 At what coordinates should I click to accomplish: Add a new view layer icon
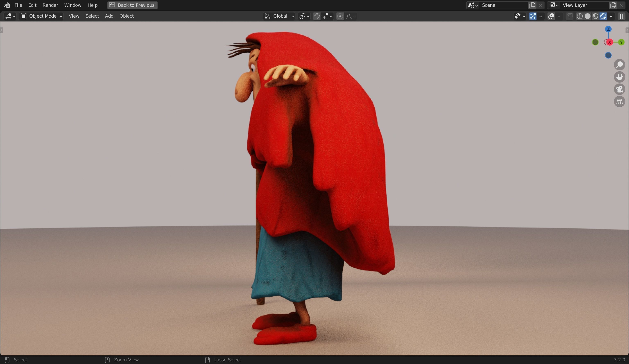(613, 5)
